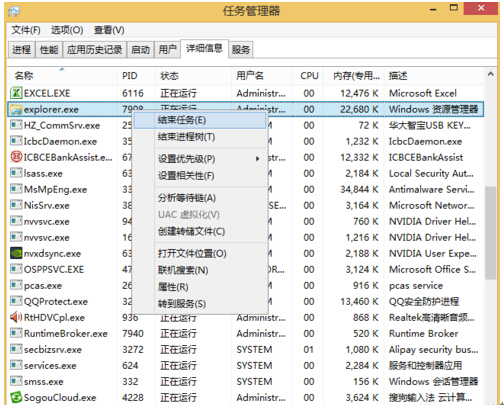Switch to the 用户 tab
This screenshot has height=405, width=504.
(167, 50)
